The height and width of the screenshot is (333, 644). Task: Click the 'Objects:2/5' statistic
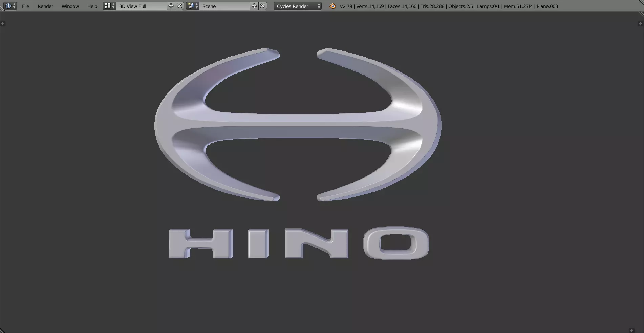[461, 6]
